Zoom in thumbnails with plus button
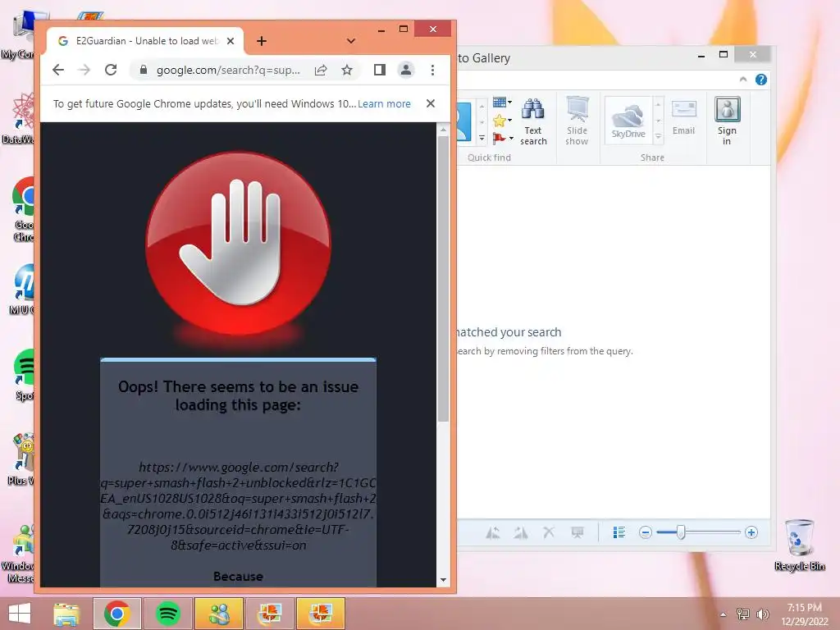 tap(751, 532)
